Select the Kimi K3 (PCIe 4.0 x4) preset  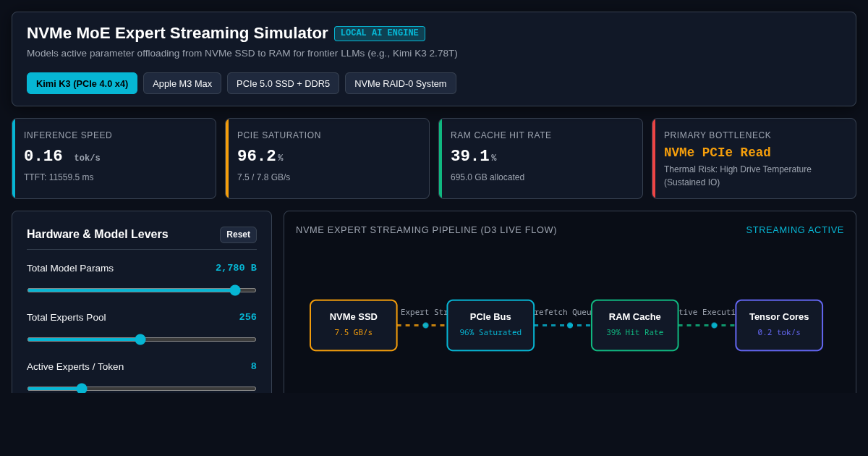click(x=82, y=83)
